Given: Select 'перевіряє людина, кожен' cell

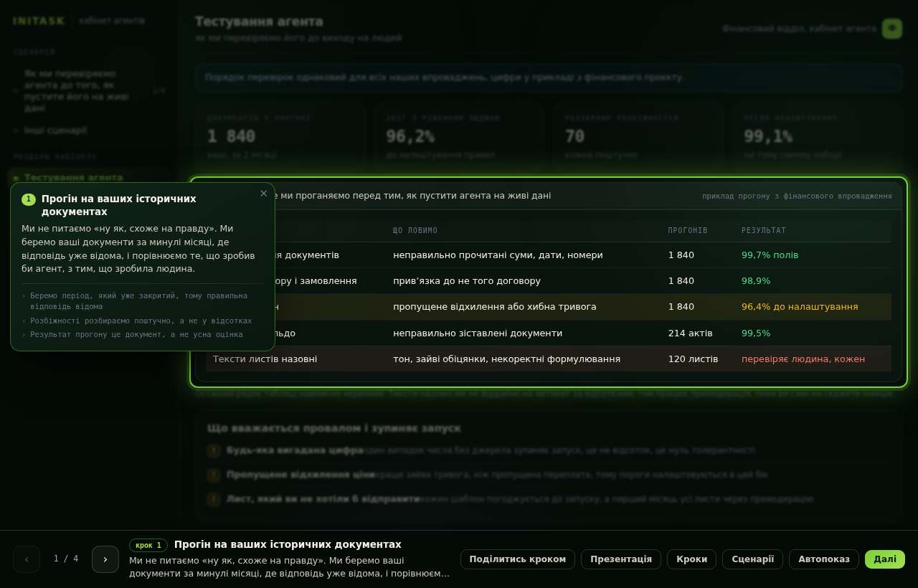Looking at the screenshot, I should point(803,359).
